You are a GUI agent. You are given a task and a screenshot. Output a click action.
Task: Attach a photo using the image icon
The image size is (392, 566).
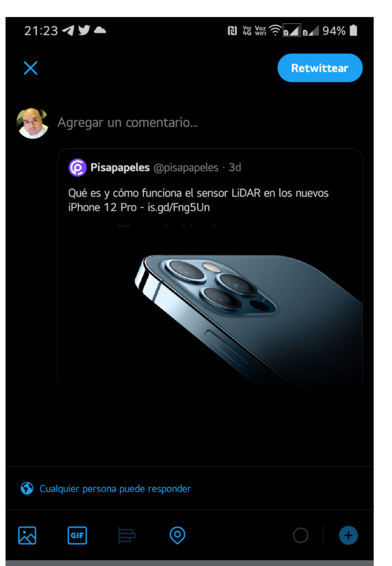pyautogui.click(x=27, y=535)
